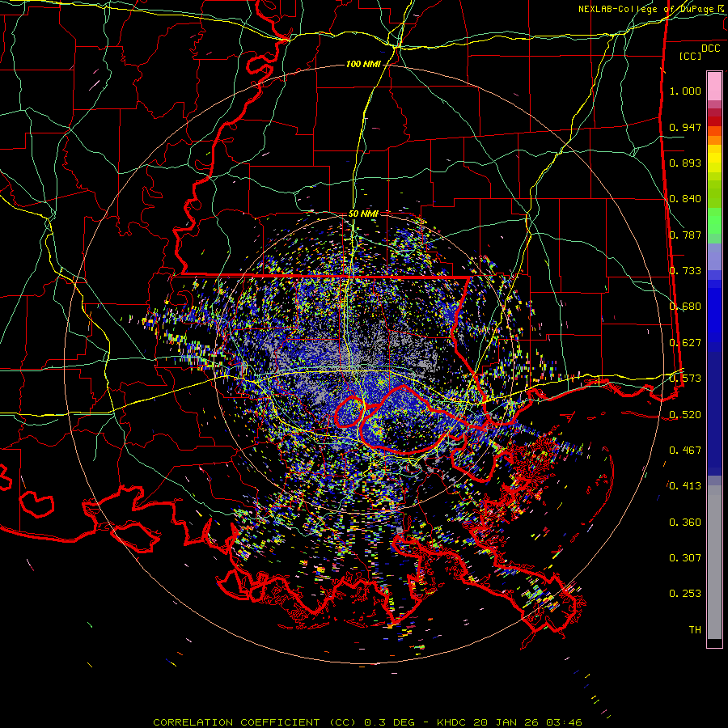
Task: Click the CORRELATION COEFFICIENT caption text
Action: coord(236,722)
